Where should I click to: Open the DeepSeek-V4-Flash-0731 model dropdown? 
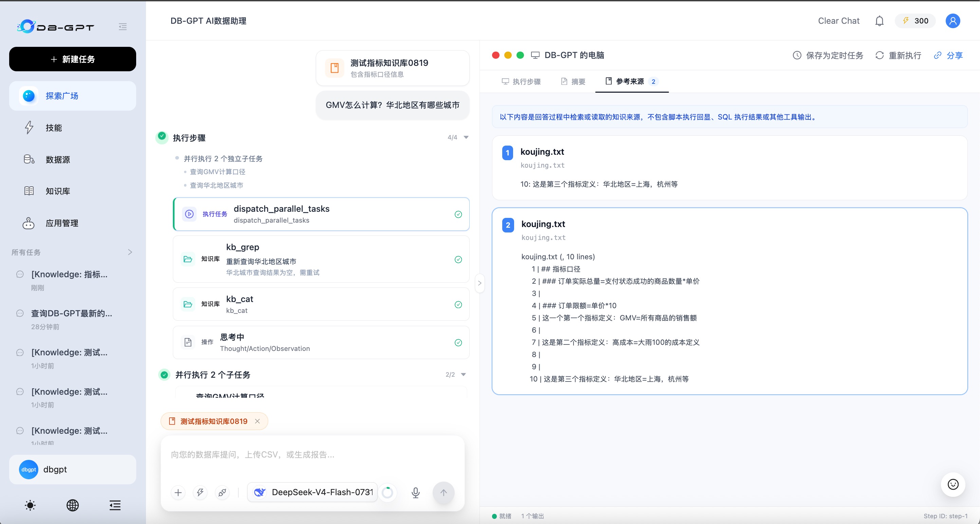point(313,492)
